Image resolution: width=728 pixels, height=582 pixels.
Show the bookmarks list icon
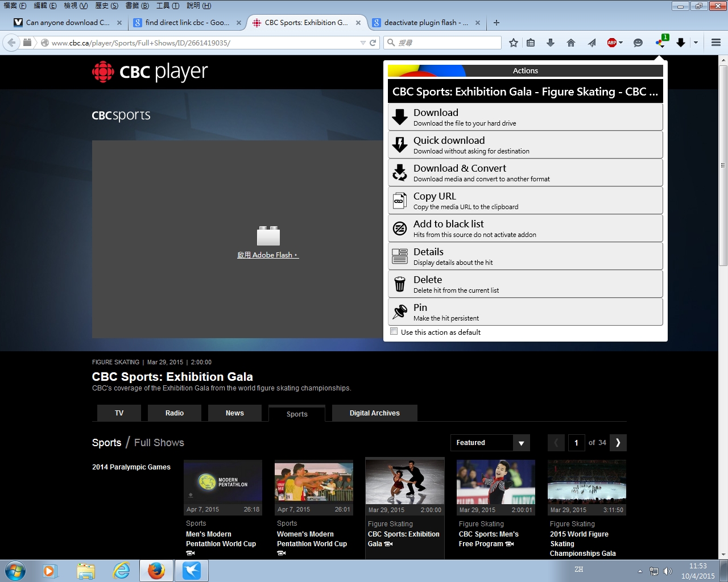[531, 43]
